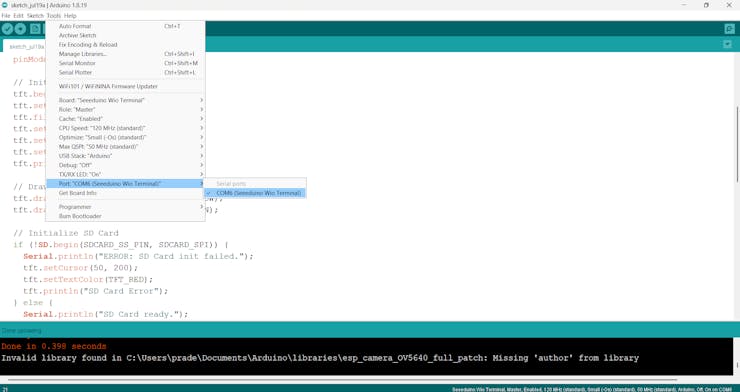Viewport: 740px width, 392px height.
Task: Click the Verify checkmark icon
Action: 7,29
